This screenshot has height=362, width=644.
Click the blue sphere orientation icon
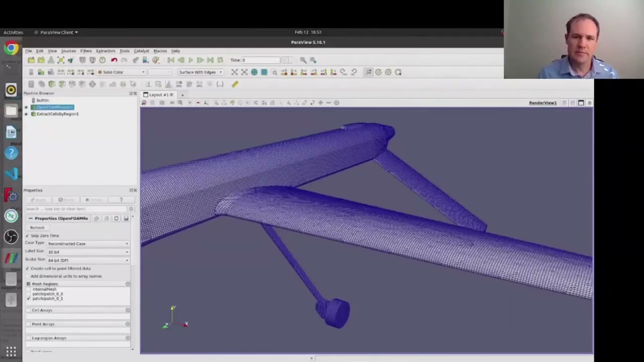coord(254,72)
